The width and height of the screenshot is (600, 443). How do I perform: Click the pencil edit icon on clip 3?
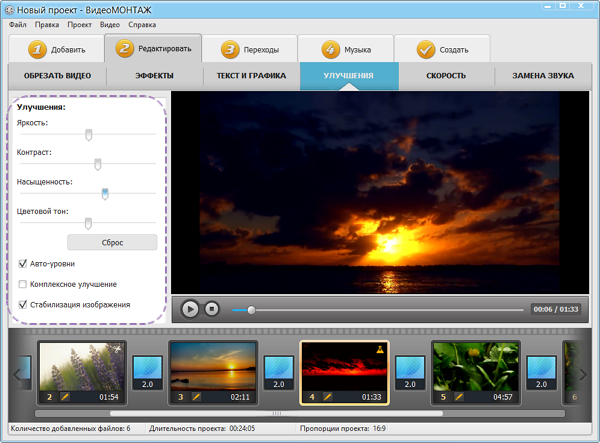[x=196, y=397]
